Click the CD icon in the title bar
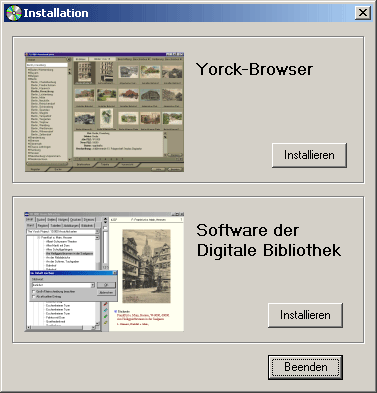Screen dimensions: 377x393 point(14,13)
